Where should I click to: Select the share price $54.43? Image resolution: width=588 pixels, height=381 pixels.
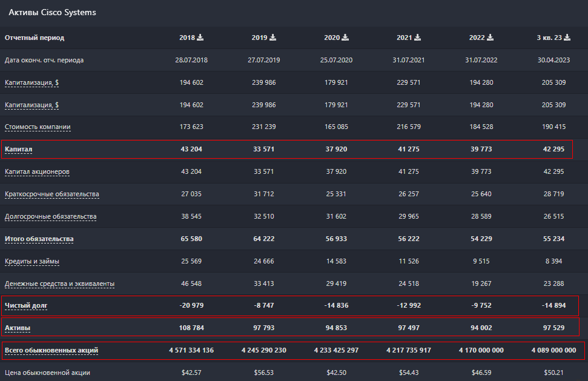[409, 373]
